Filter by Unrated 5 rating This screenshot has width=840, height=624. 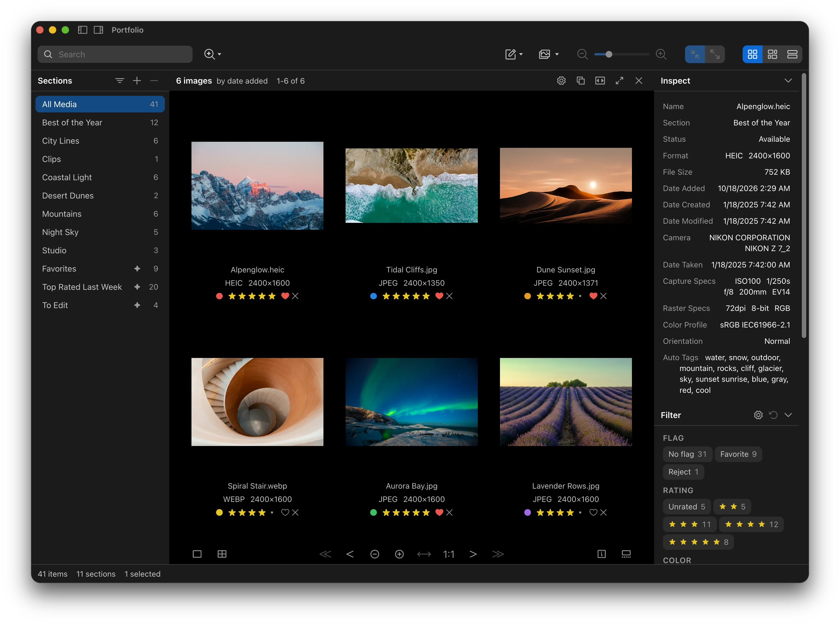[686, 507]
